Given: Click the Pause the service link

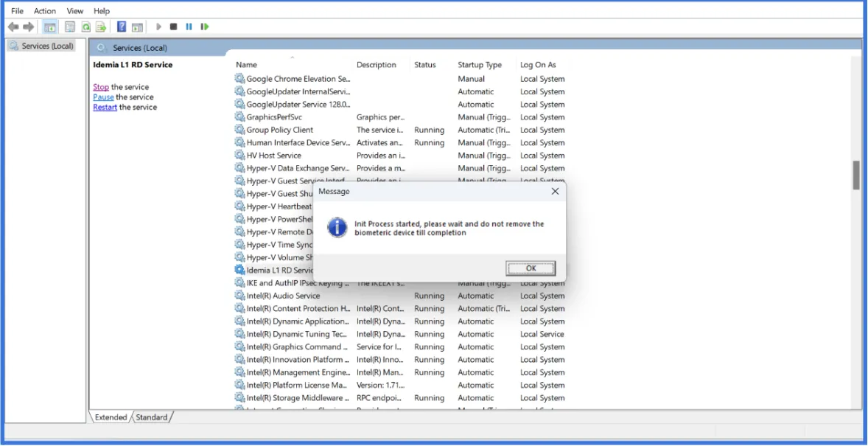Looking at the screenshot, I should click(103, 97).
